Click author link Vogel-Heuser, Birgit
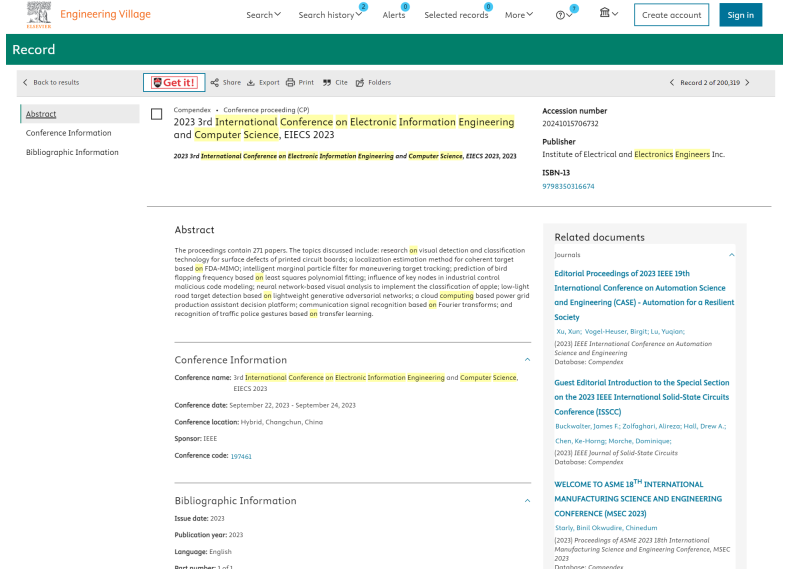794x569 pixels. [x=616, y=332]
